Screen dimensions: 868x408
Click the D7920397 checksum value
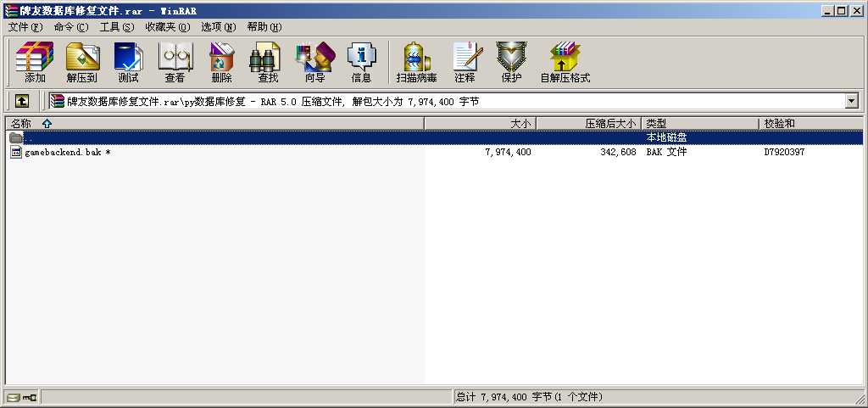[x=784, y=152]
